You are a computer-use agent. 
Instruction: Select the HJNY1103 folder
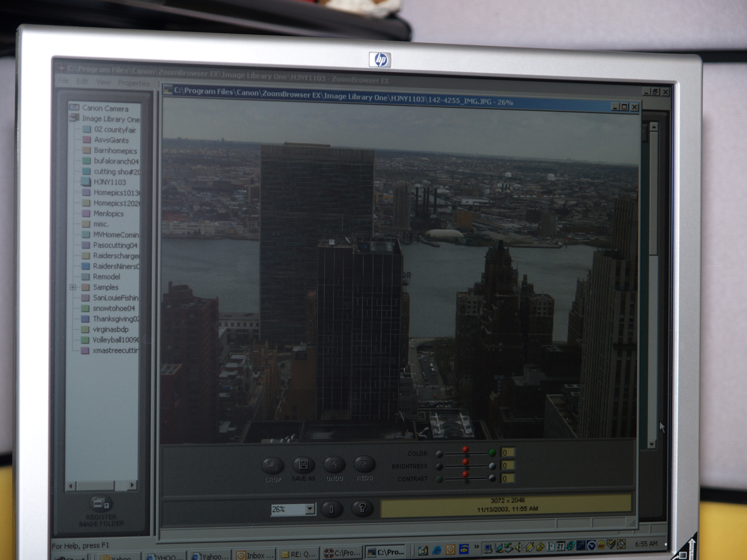[109, 182]
